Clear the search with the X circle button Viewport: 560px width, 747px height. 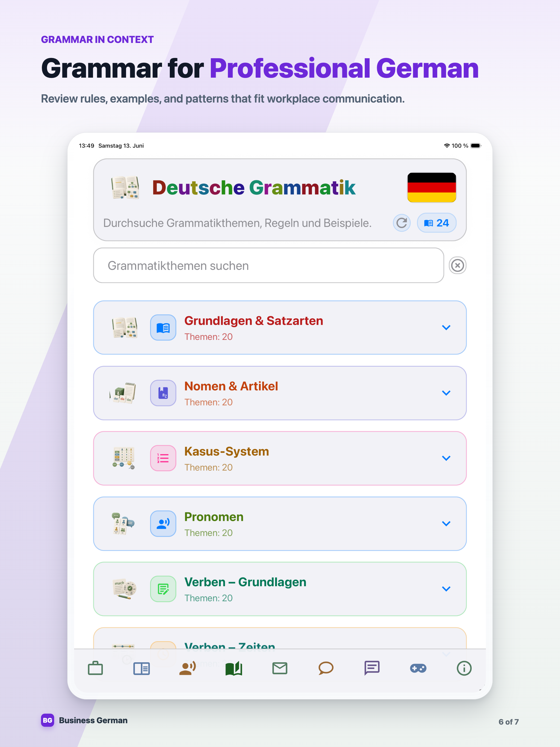pos(458,265)
